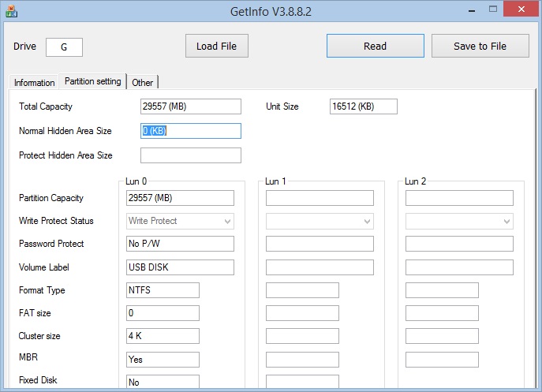Select the Partition setting tab
The image size is (542, 392).
(92, 81)
